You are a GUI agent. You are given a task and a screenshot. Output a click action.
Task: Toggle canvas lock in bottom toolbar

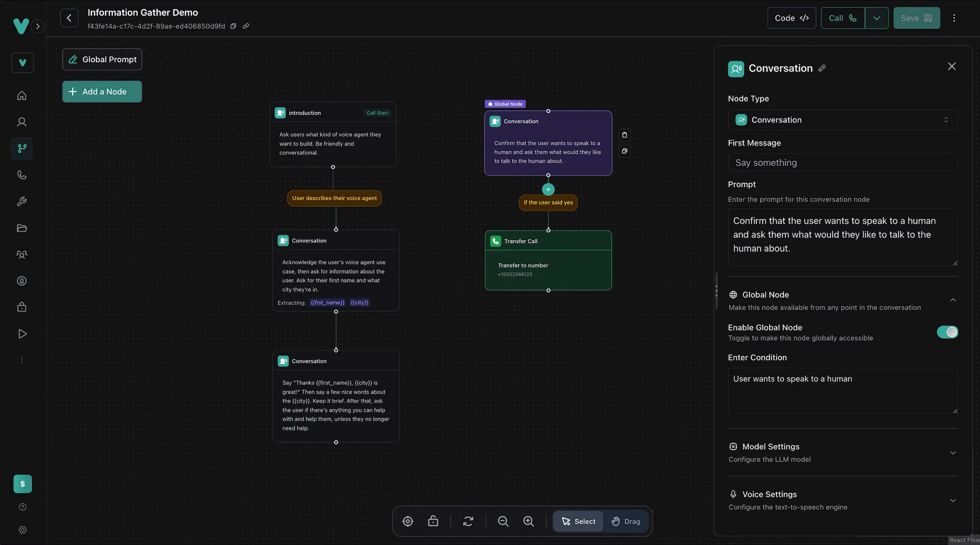(x=433, y=521)
